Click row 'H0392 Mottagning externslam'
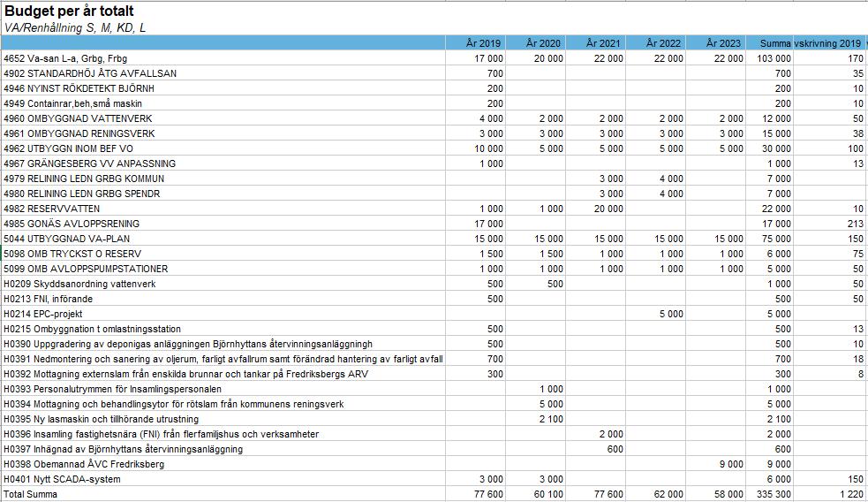Viewport: 868px width, 502px height. click(x=434, y=374)
